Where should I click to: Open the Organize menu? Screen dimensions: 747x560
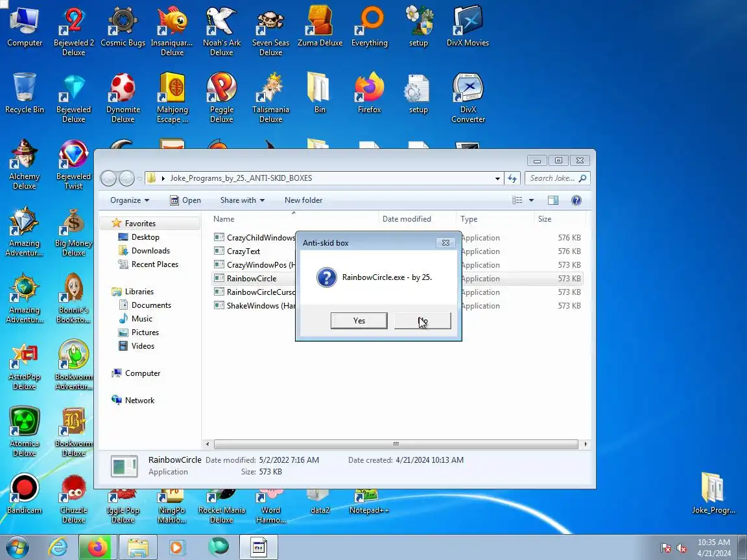click(130, 200)
